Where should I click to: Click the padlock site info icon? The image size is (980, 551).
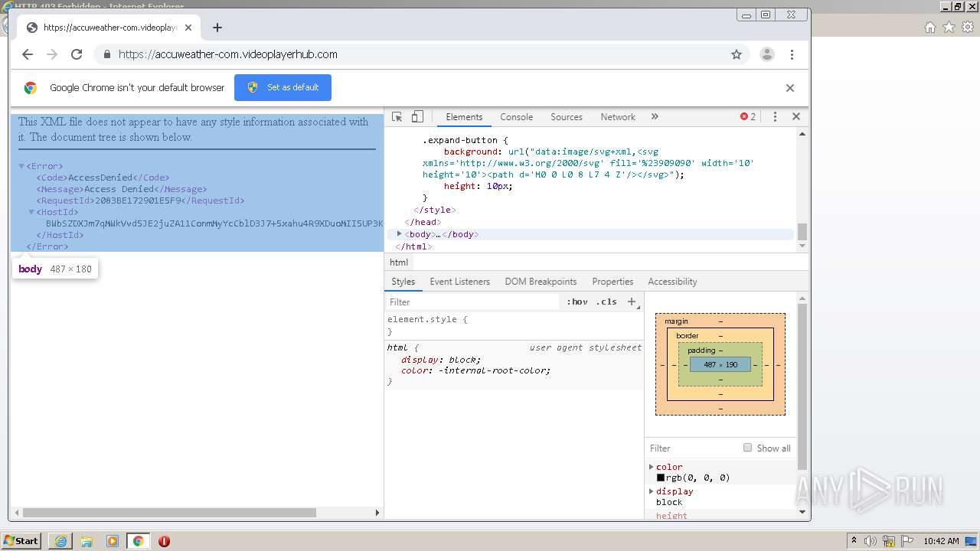pos(106,54)
